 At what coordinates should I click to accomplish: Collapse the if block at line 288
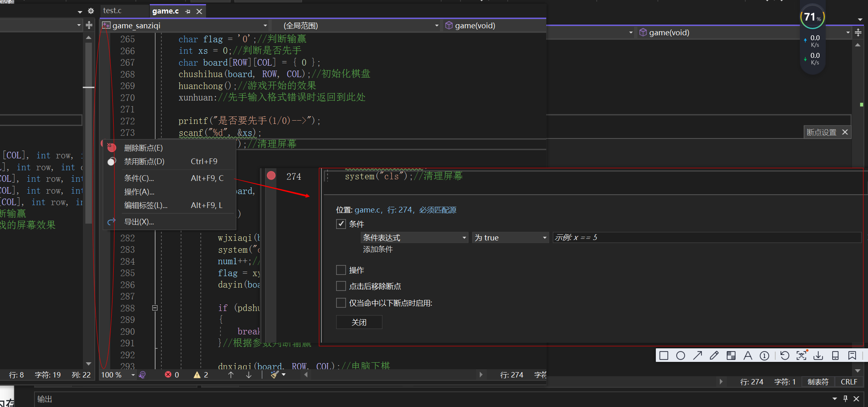click(155, 308)
